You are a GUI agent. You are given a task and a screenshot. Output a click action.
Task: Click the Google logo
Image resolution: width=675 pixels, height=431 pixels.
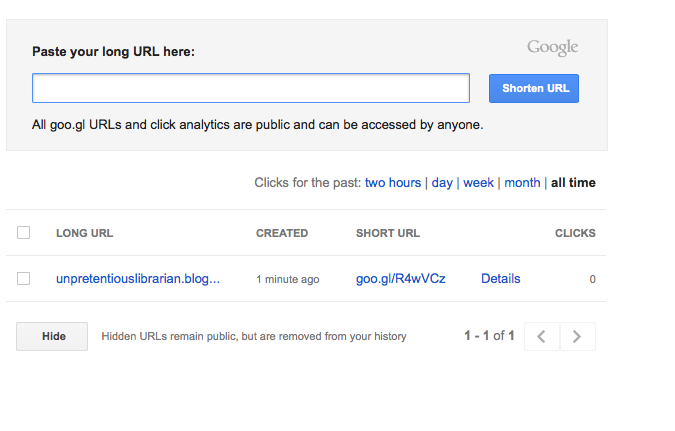point(552,47)
